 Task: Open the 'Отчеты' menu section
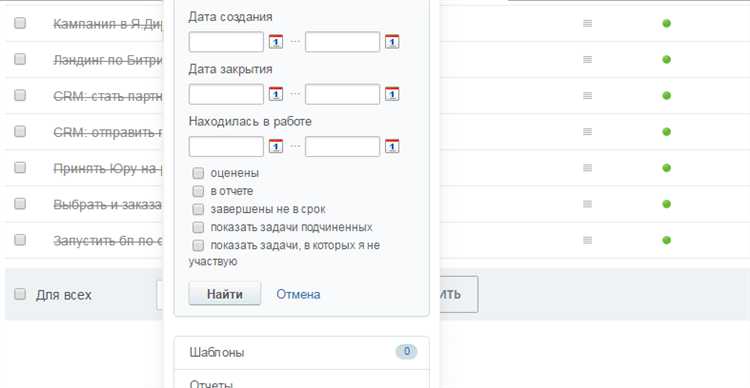[x=301, y=379]
